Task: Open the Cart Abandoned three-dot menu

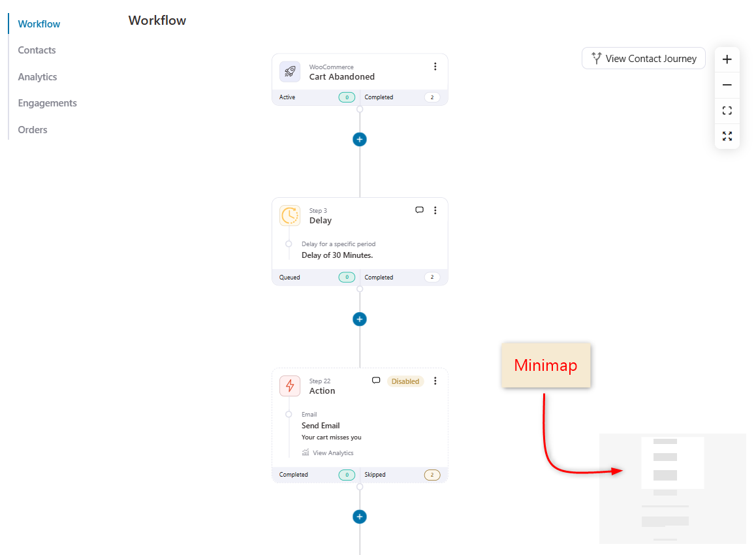Action: coord(435,67)
